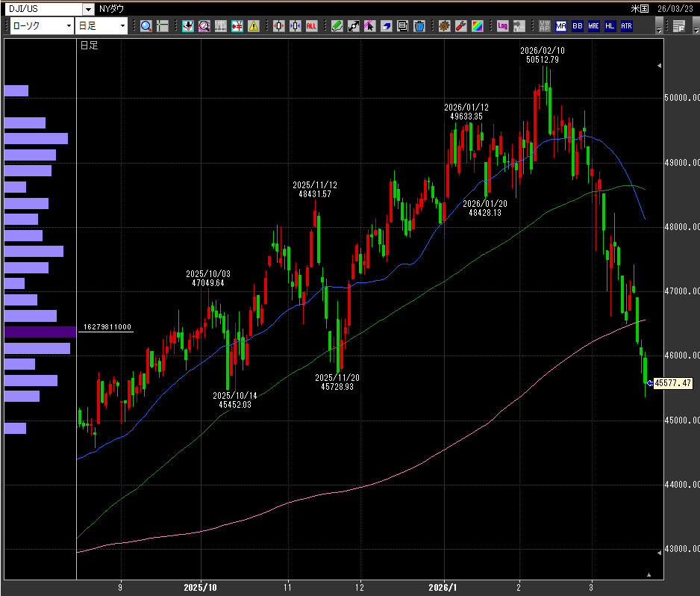Click the 50000.00 price axis label

click(682, 98)
